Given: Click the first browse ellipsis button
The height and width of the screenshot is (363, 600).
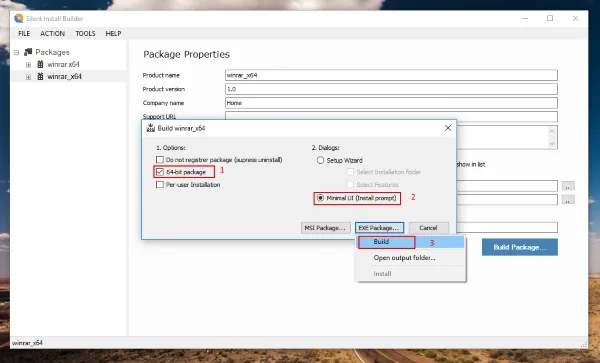Looking at the screenshot, I should click(568, 186).
